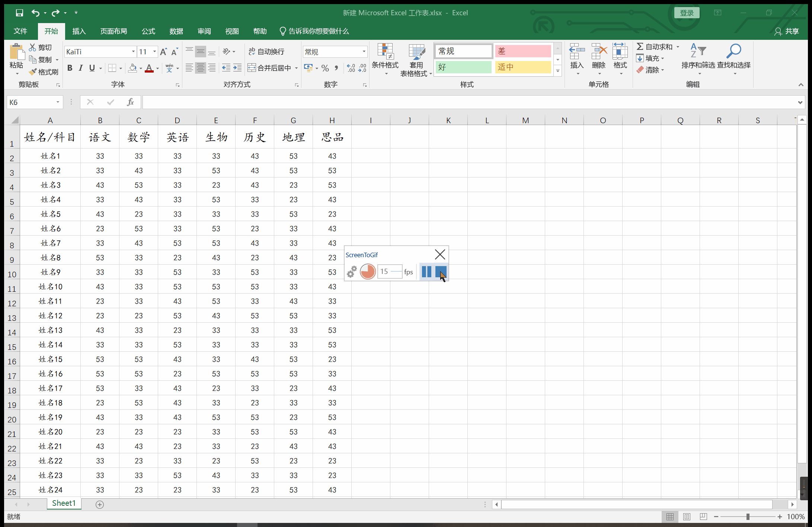The image size is (812, 527).
Task: Apply comma style number format
Action: pos(336,68)
